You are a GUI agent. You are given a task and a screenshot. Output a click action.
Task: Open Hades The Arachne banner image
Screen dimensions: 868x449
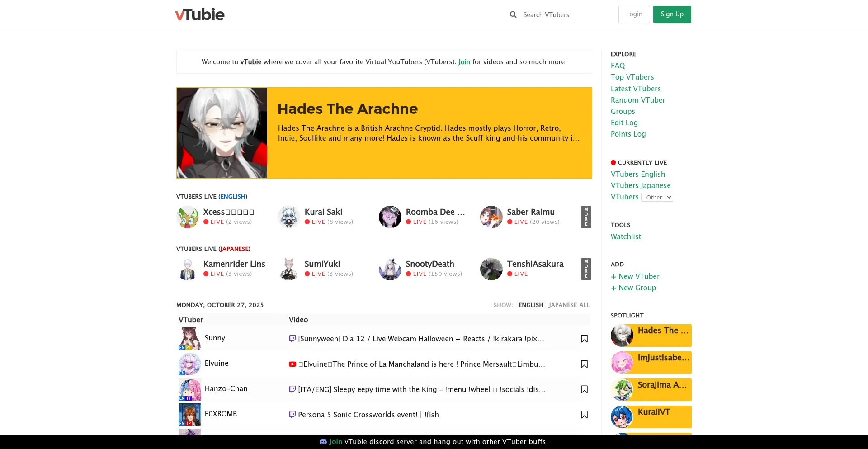tap(222, 133)
